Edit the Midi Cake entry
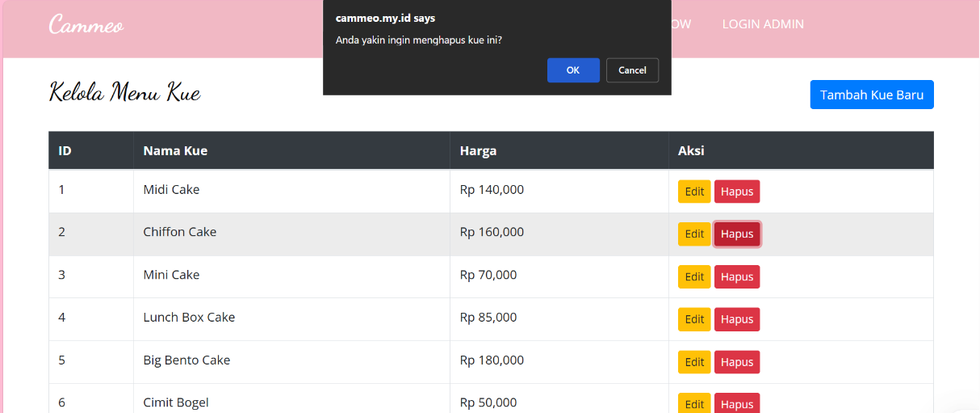 (694, 192)
